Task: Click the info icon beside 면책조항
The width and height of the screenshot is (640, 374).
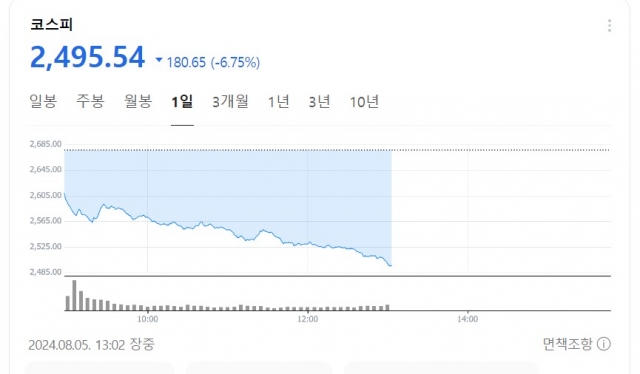Action: point(604,344)
